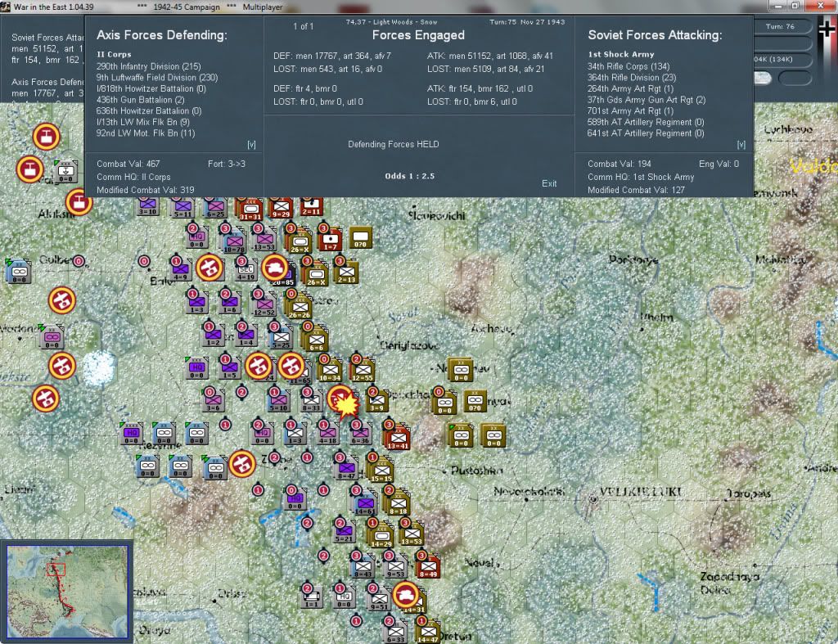Click the tank battle marker covering the 14=31 stack
Viewport: 838px width, 644px height.
(405, 594)
